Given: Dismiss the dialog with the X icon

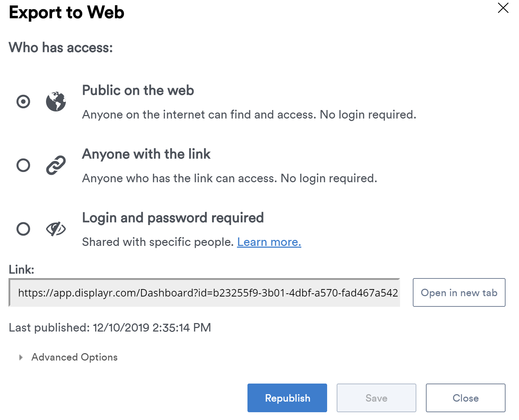Looking at the screenshot, I should coord(503,8).
